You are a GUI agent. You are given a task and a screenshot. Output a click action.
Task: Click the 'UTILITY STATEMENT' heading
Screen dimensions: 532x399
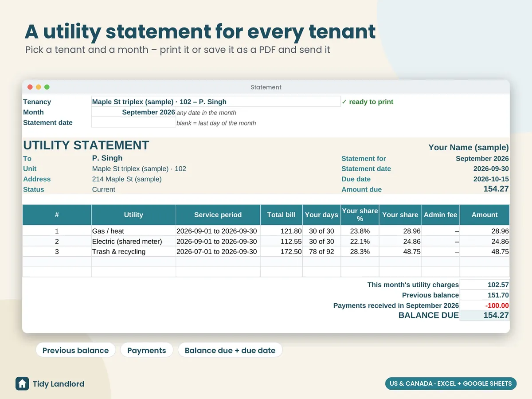[x=86, y=145]
